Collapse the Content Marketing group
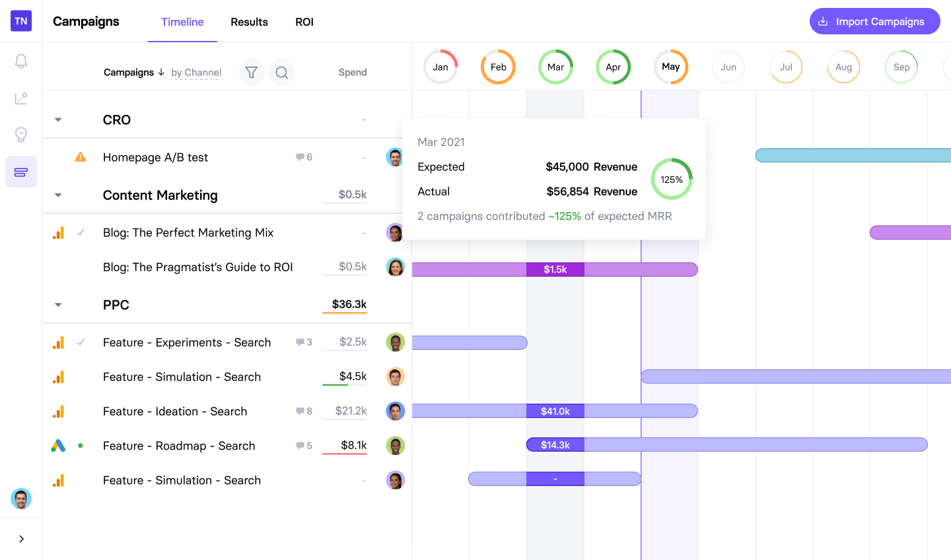The width and height of the screenshot is (951, 560). [58, 195]
